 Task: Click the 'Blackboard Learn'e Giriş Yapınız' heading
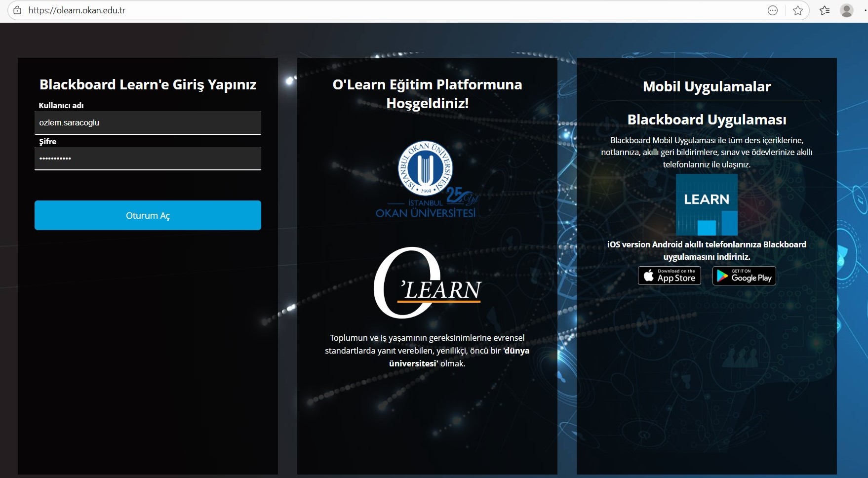click(148, 84)
